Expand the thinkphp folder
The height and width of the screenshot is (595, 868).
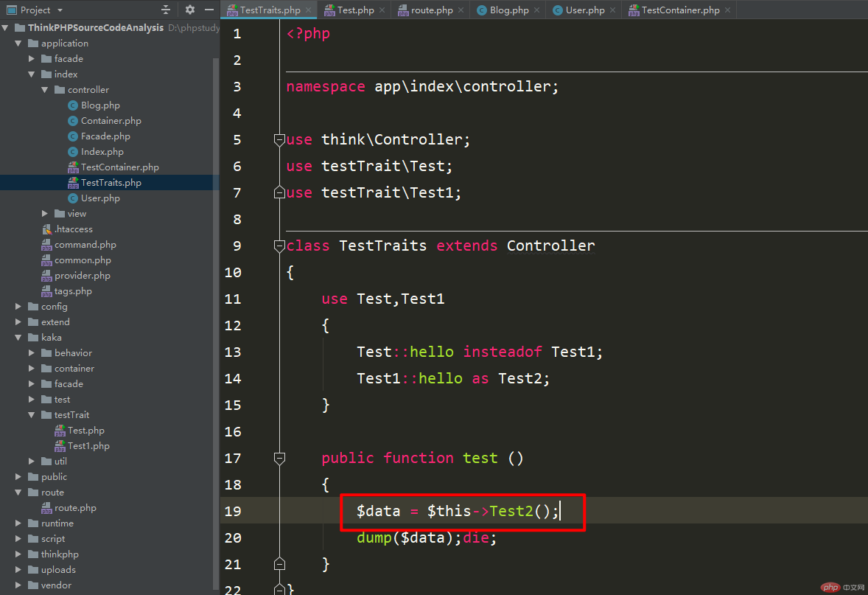(x=18, y=554)
